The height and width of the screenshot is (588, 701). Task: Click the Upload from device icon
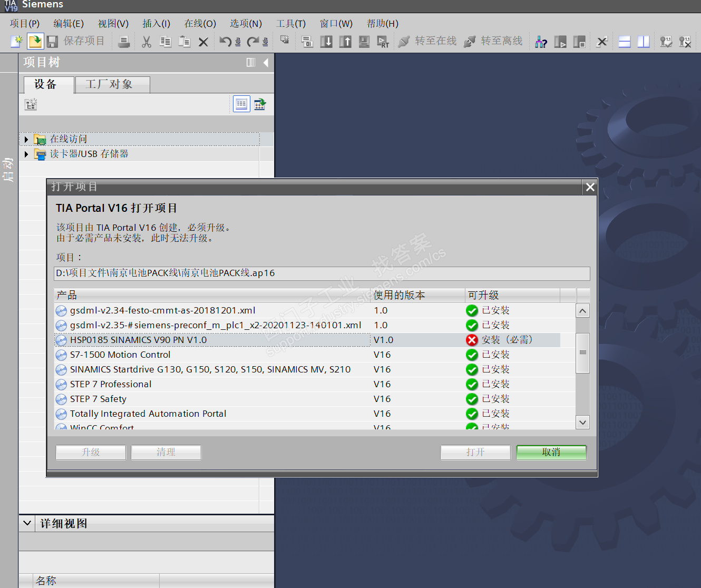pyautogui.click(x=345, y=42)
